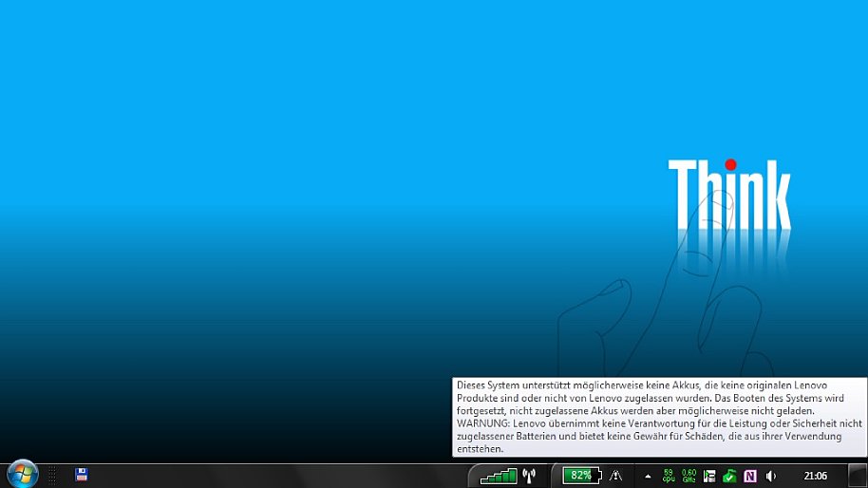Click the green signal strength bars
Screen dimensions: 868x488
point(499,476)
